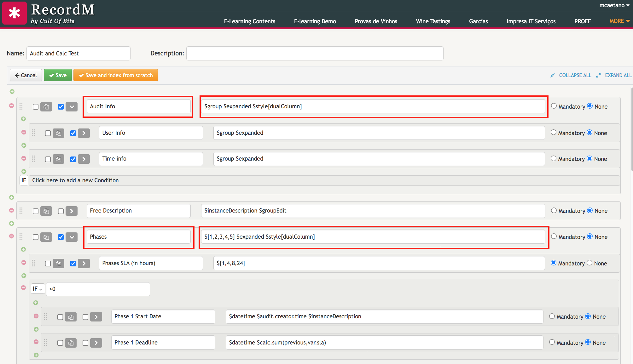Screen dimensions: 633x364
Task: Expand the Phases SLA row chevron
Action: (x=84, y=264)
